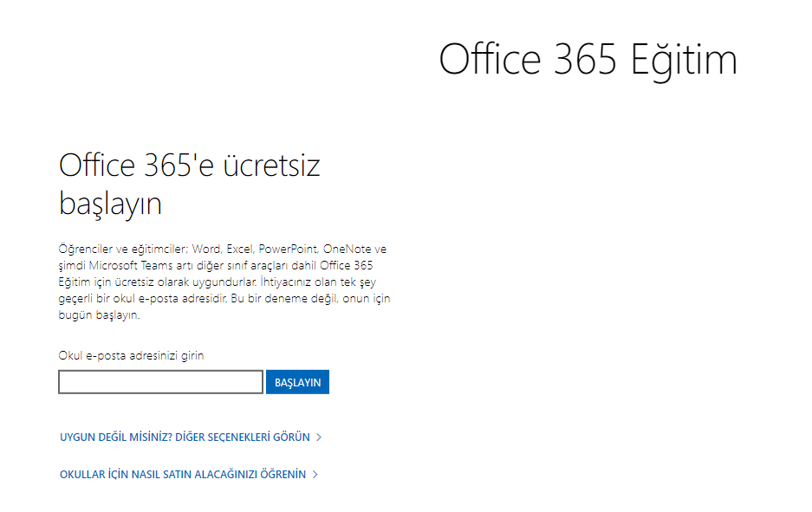Open the OKULLAR İÇİN NASIL SATIN ALACAĞINIZI ÖĞRENİN link

point(183,475)
